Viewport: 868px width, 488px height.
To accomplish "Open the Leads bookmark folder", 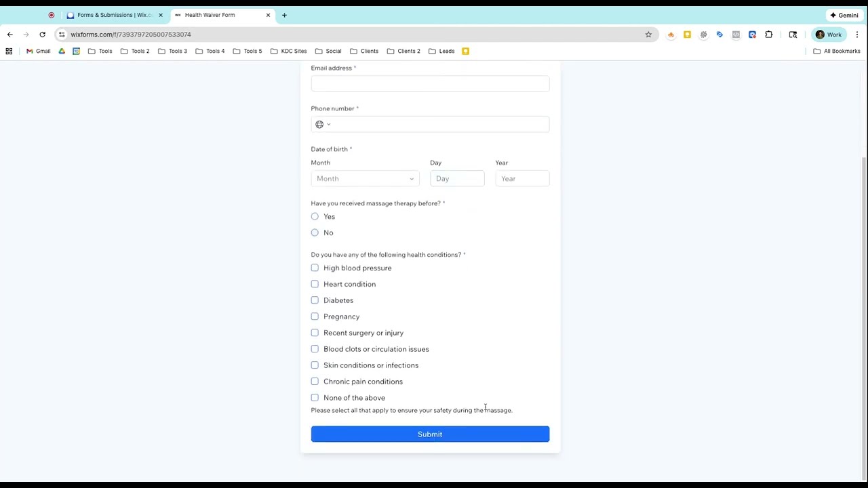I will tap(441, 51).
